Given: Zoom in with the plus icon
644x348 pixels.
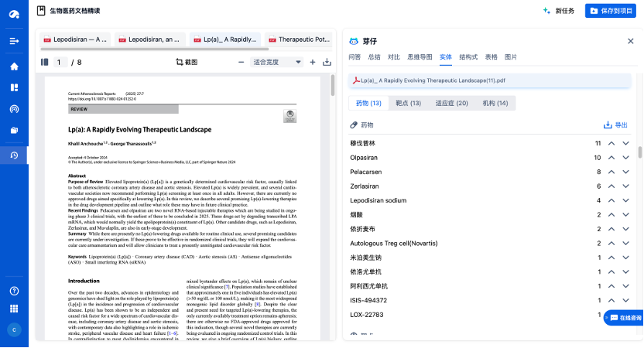Looking at the screenshot, I should (x=313, y=62).
